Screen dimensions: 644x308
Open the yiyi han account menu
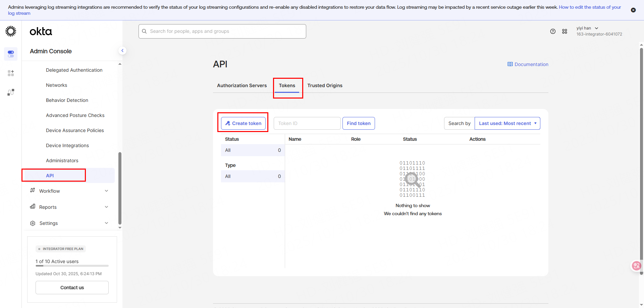587,28
